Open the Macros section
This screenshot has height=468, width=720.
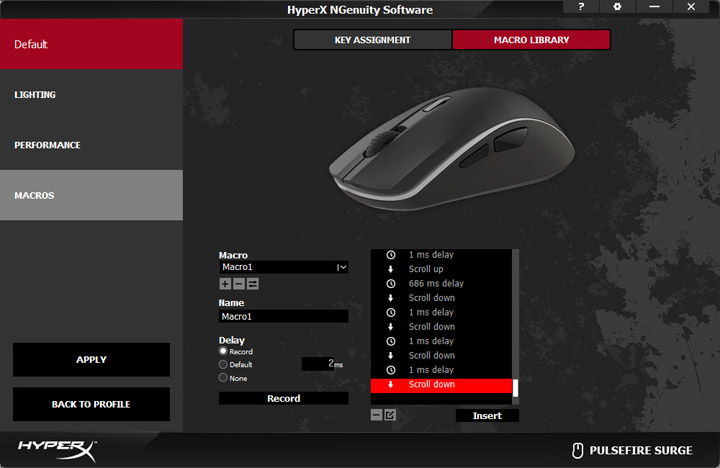(91, 195)
